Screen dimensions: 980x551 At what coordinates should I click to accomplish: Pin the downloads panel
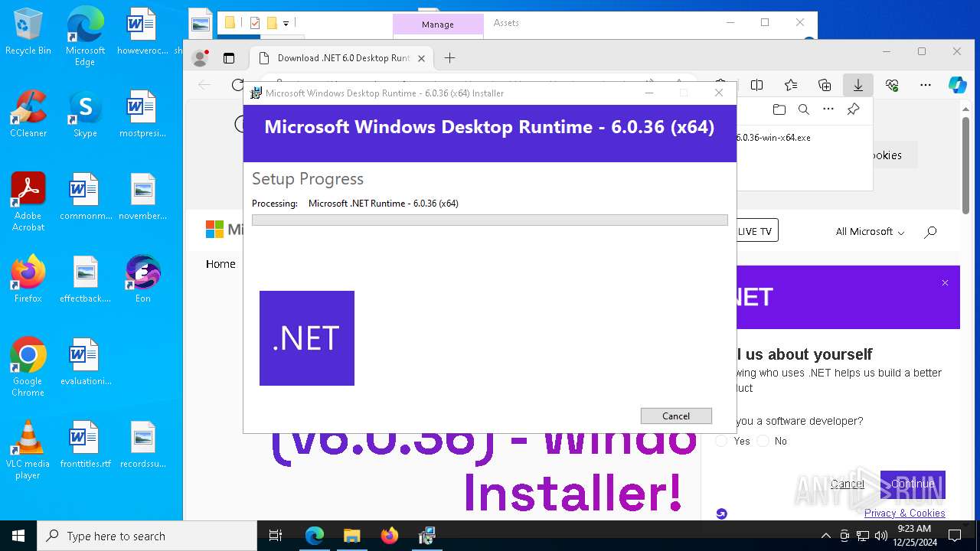(x=853, y=109)
